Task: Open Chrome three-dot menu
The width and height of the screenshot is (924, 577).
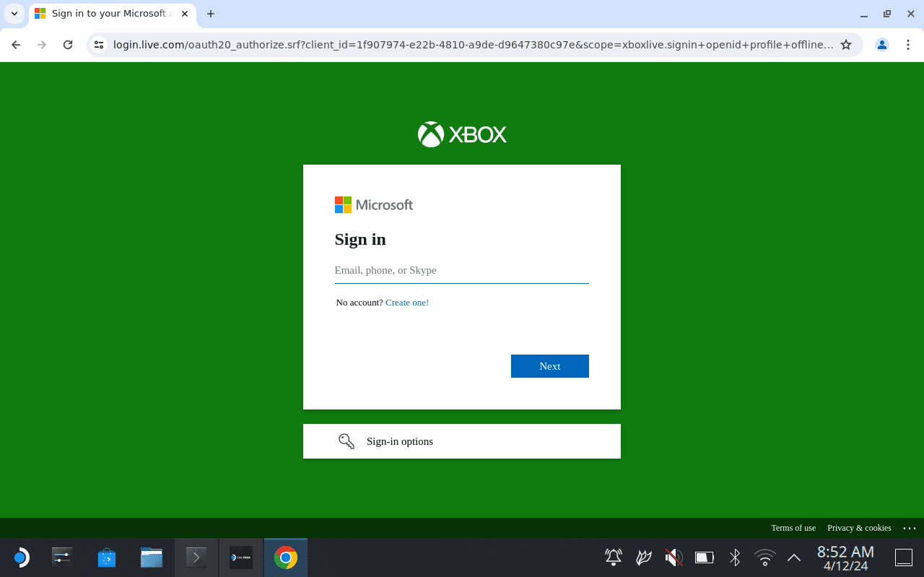Action: click(x=908, y=45)
